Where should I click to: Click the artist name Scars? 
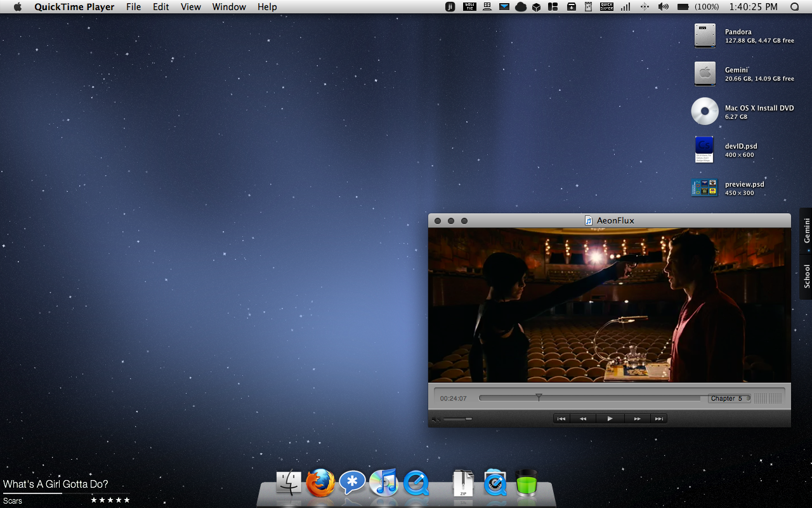click(13, 501)
